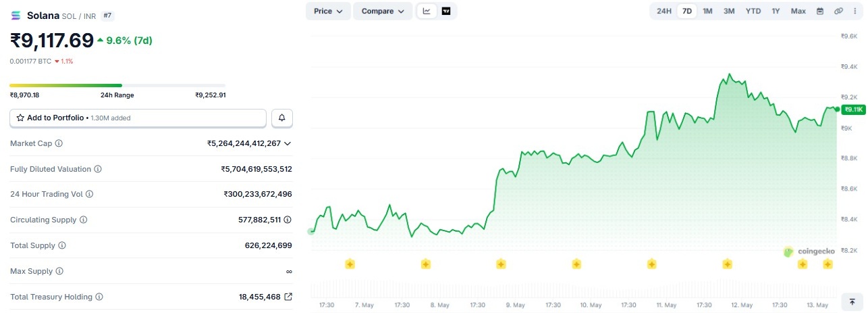Click news marker below 8. May

coord(425,264)
